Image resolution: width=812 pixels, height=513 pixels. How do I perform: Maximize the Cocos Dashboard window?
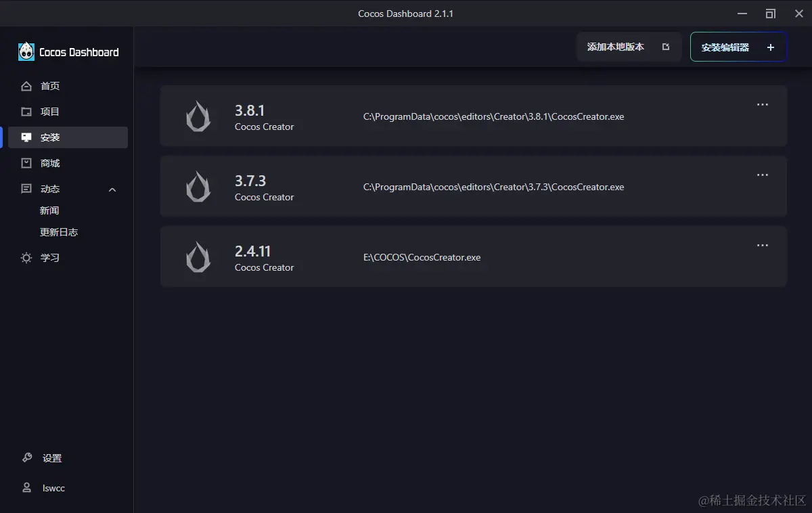click(x=771, y=14)
